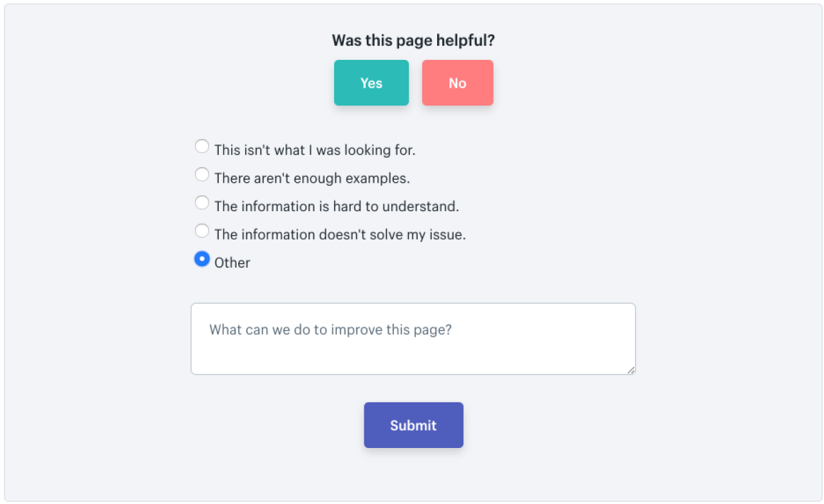The image size is (824, 504).
Task: Click the word "Yes" inside the teal button
Action: pyautogui.click(x=371, y=83)
